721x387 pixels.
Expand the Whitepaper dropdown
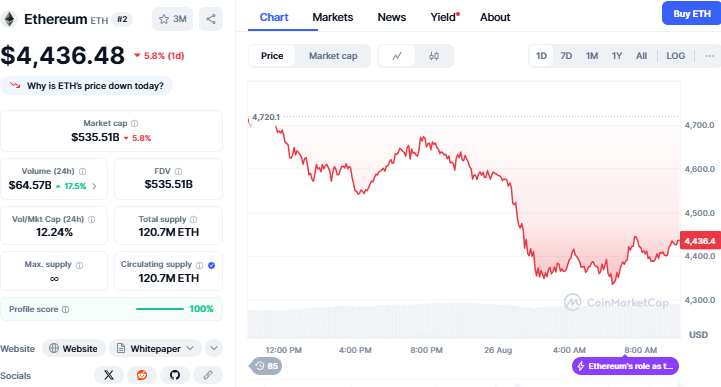155,348
